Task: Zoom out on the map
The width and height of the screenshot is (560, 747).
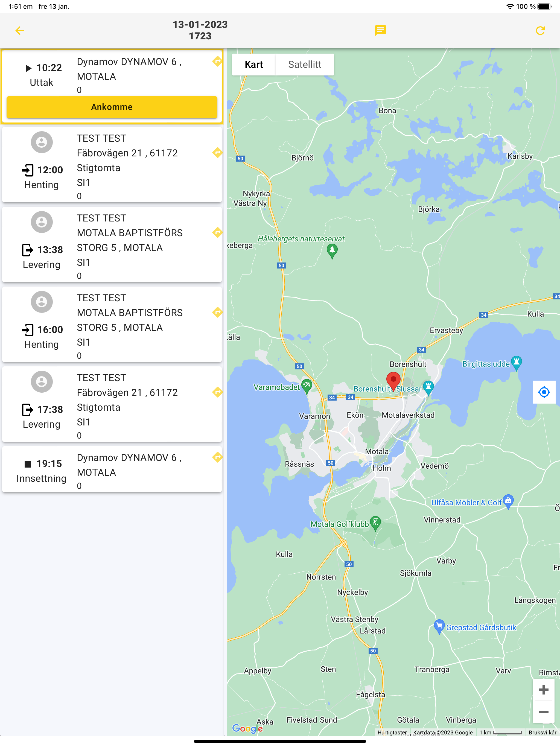Action: click(543, 712)
